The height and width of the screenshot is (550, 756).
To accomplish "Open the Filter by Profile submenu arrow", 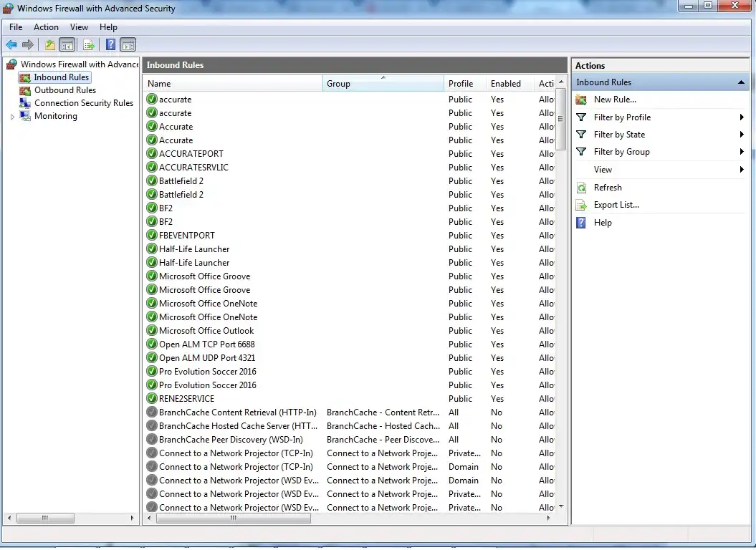I will click(x=742, y=117).
